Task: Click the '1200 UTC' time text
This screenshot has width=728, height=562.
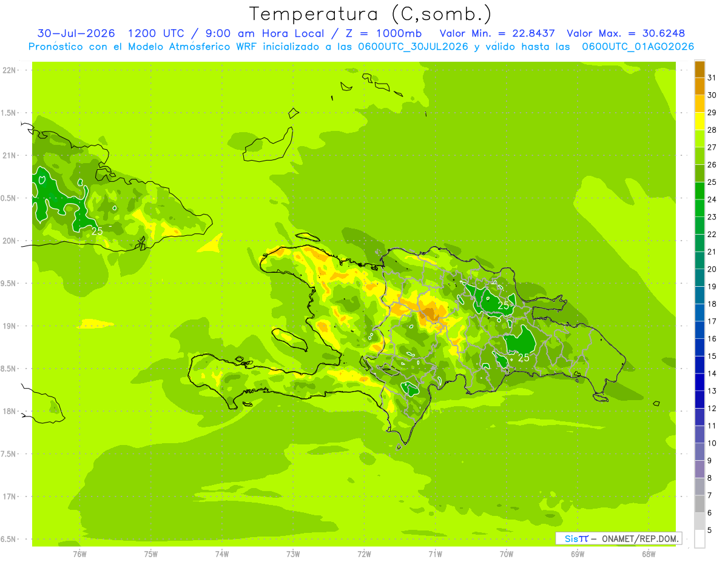Action: [157, 33]
